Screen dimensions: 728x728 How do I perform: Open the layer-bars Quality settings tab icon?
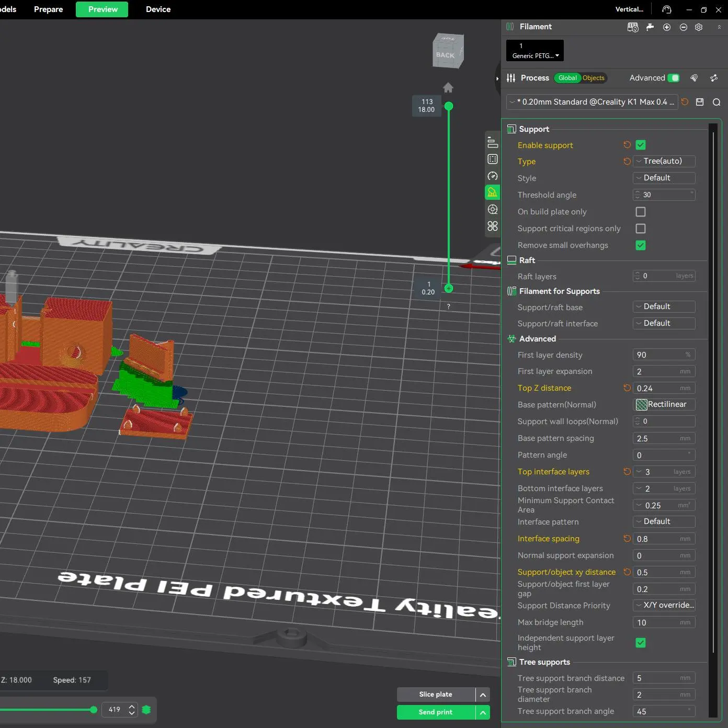pos(493,142)
